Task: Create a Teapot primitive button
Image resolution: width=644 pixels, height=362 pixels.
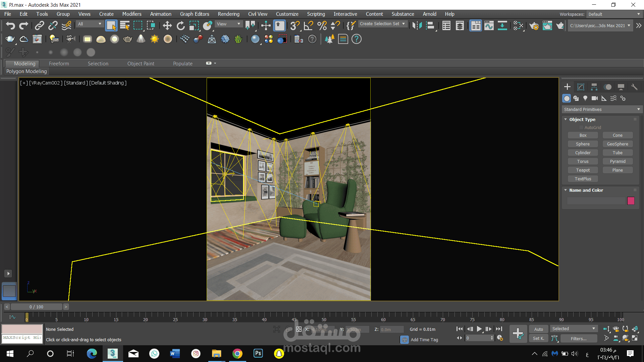Action: click(x=583, y=170)
